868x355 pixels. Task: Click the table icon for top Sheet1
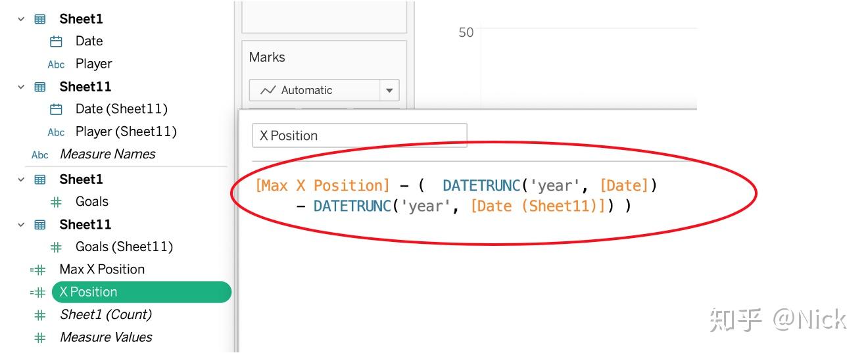tap(40, 19)
